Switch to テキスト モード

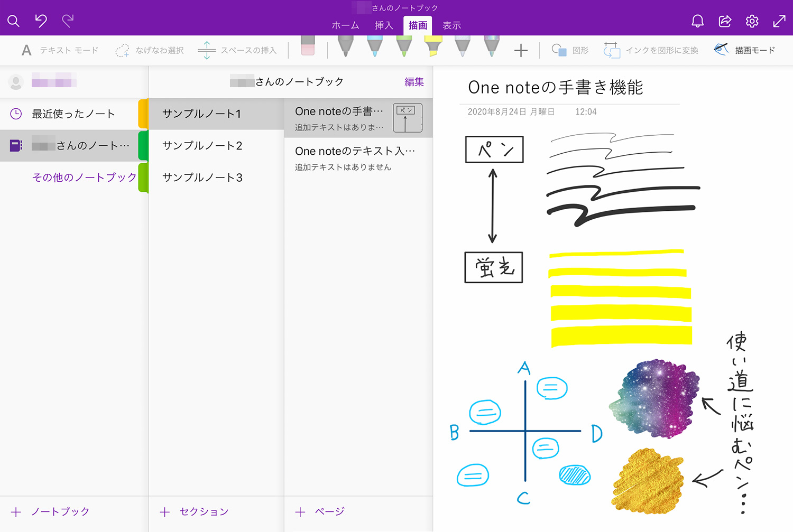[x=60, y=50]
